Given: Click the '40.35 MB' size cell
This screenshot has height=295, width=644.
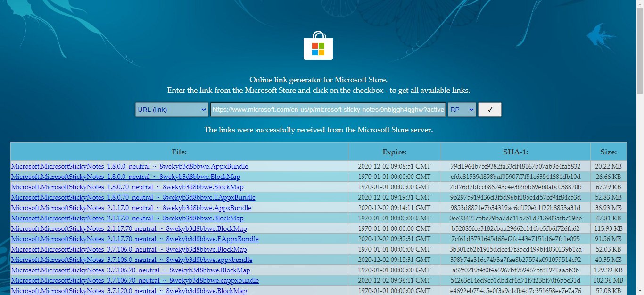Looking at the screenshot, I should pyautogui.click(x=608, y=260).
